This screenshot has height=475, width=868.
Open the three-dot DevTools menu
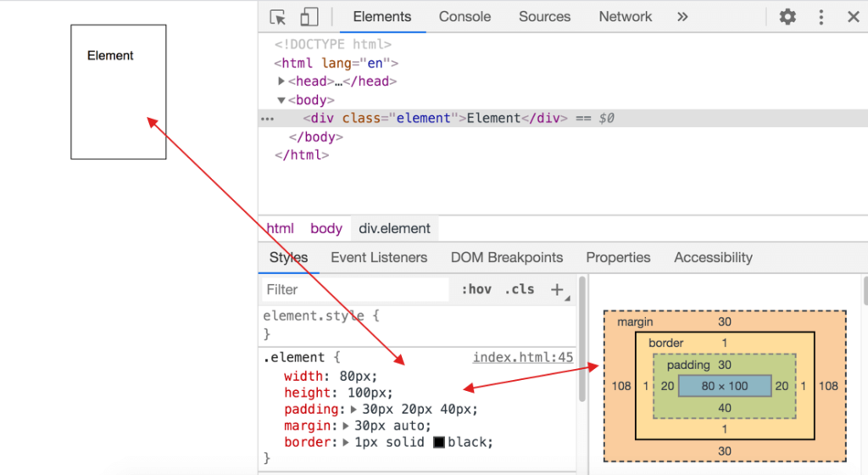click(821, 17)
